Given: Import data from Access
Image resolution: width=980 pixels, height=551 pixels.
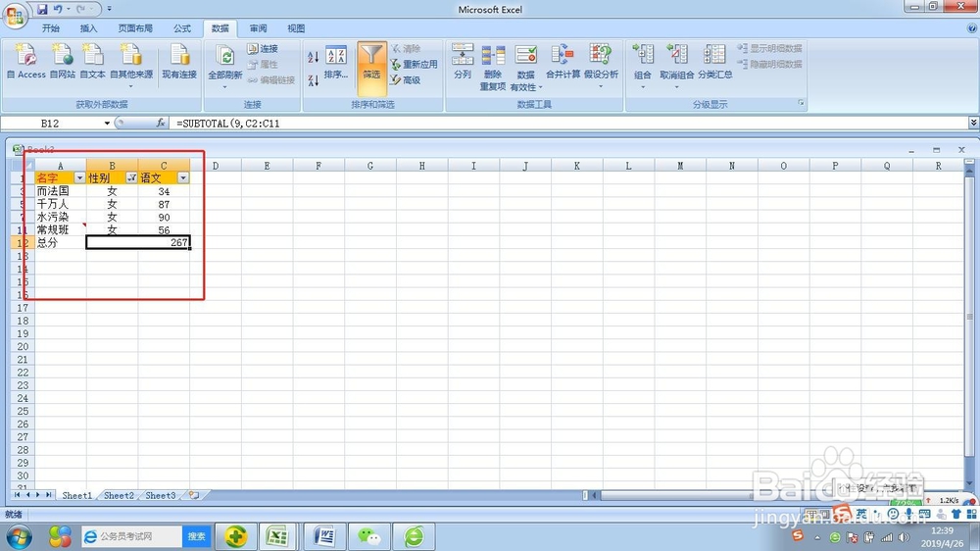Looking at the screenshot, I should click(x=26, y=62).
